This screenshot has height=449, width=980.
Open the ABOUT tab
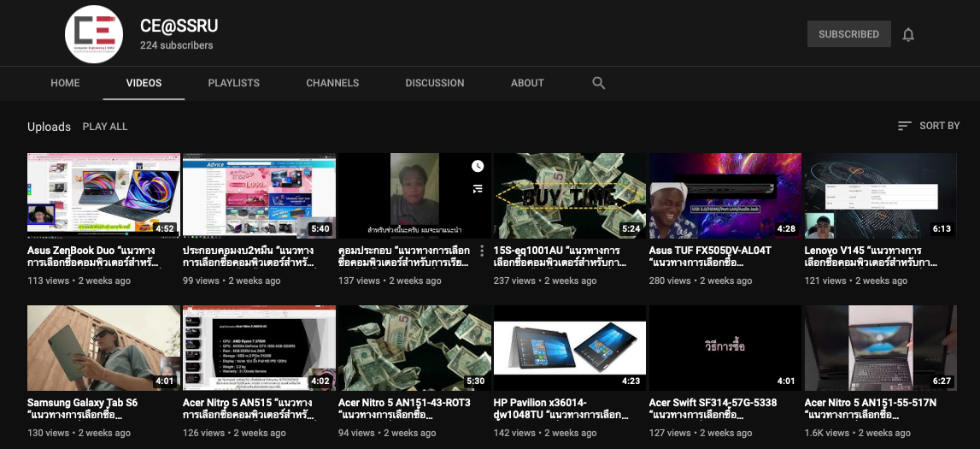[x=527, y=83]
